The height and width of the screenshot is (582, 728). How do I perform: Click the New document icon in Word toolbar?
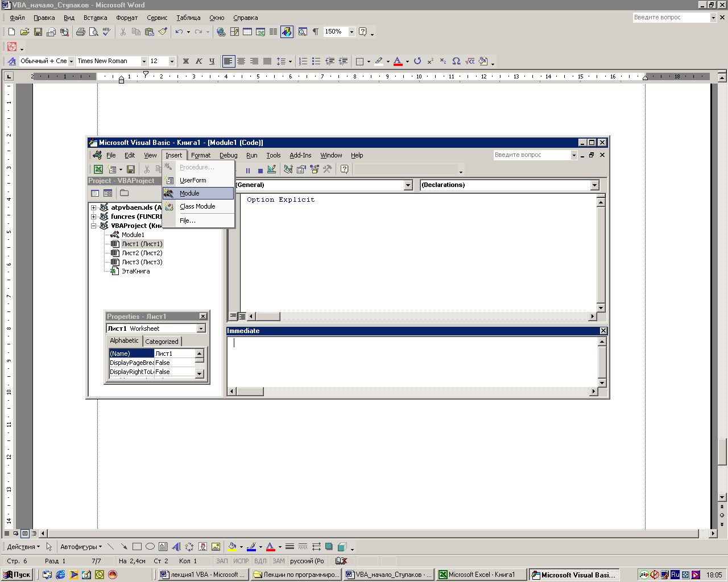tap(11, 32)
